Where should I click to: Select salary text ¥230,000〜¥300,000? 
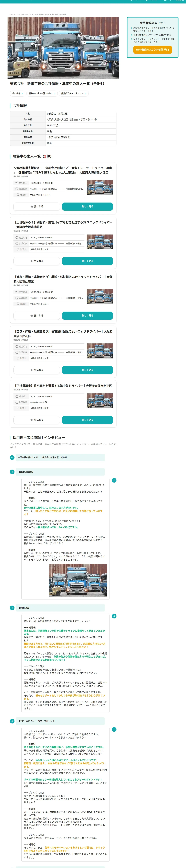pyautogui.click(x=42, y=396)
